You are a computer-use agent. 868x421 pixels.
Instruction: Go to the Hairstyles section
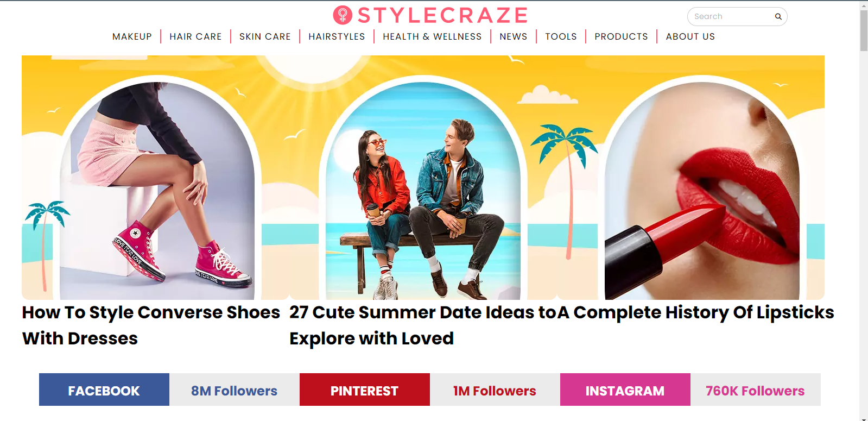[337, 36]
